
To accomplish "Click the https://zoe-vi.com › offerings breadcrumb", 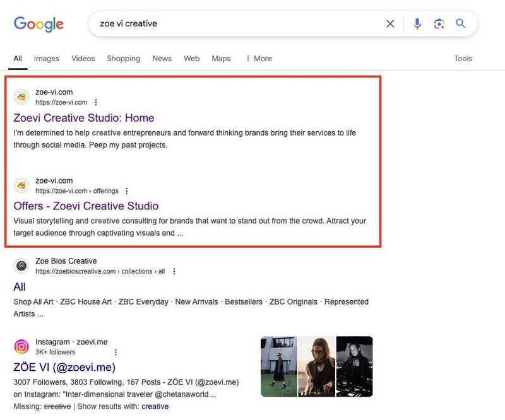I will [77, 191].
